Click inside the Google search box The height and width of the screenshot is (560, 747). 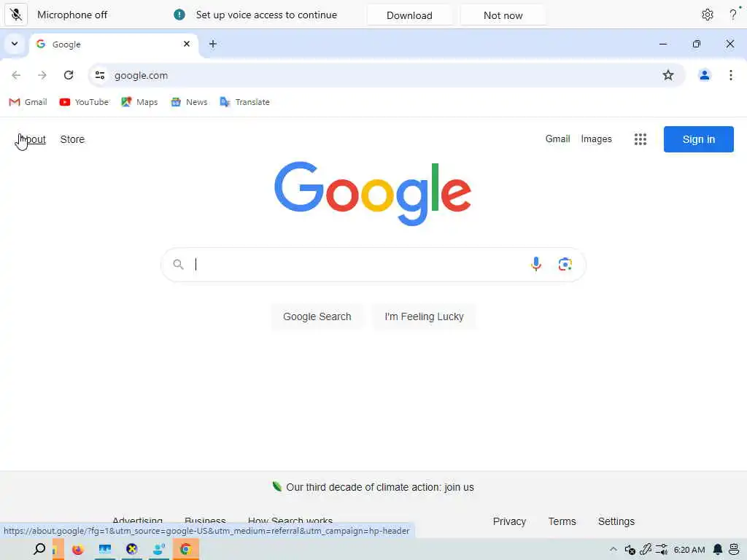(373, 265)
